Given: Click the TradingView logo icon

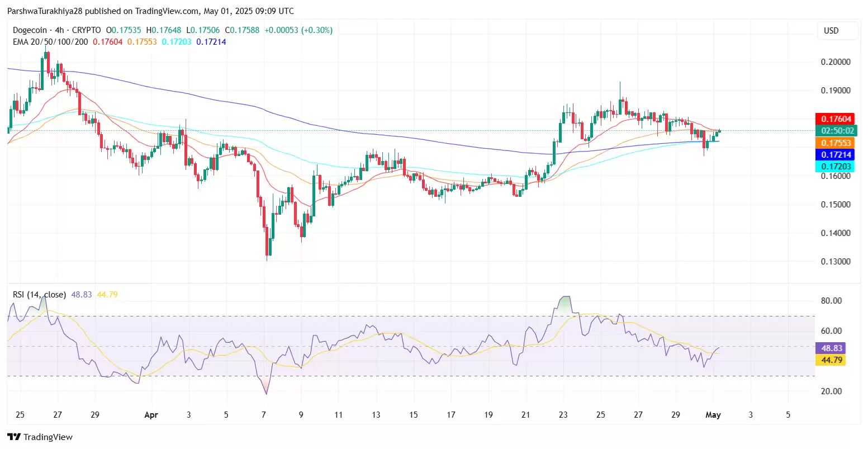Looking at the screenshot, I should coord(13,437).
